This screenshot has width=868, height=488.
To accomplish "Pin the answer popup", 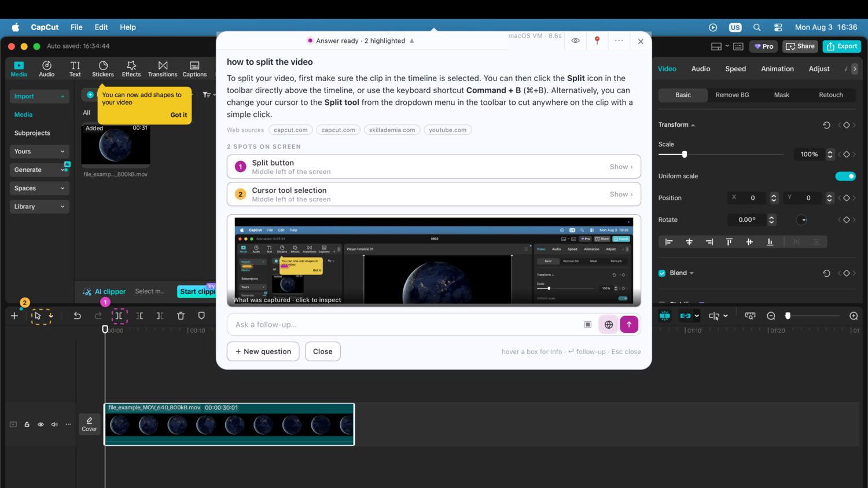I will pos(597,41).
